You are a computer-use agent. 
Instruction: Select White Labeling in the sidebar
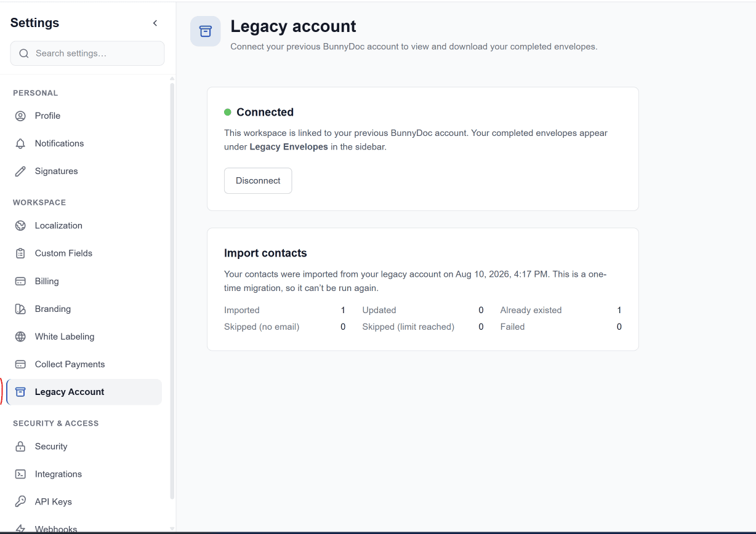pyautogui.click(x=84, y=337)
